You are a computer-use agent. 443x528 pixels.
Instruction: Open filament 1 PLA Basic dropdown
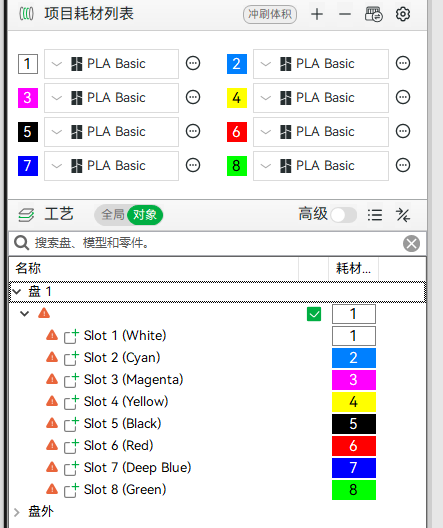[111, 64]
